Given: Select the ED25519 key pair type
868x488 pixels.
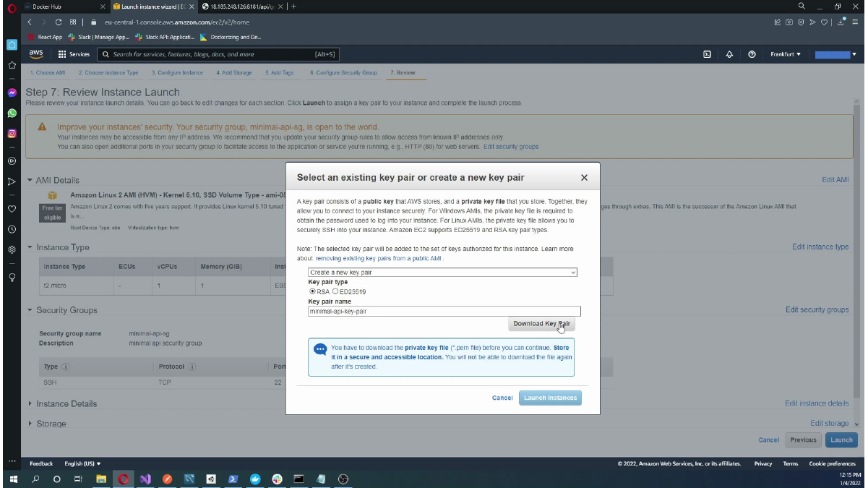Looking at the screenshot, I should coord(335,291).
